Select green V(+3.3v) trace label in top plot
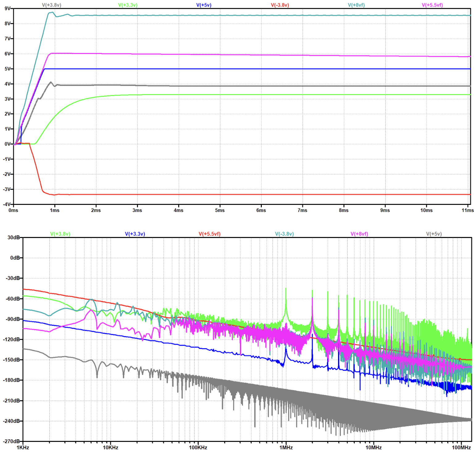The height and width of the screenshot is (453, 476). [127, 5]
